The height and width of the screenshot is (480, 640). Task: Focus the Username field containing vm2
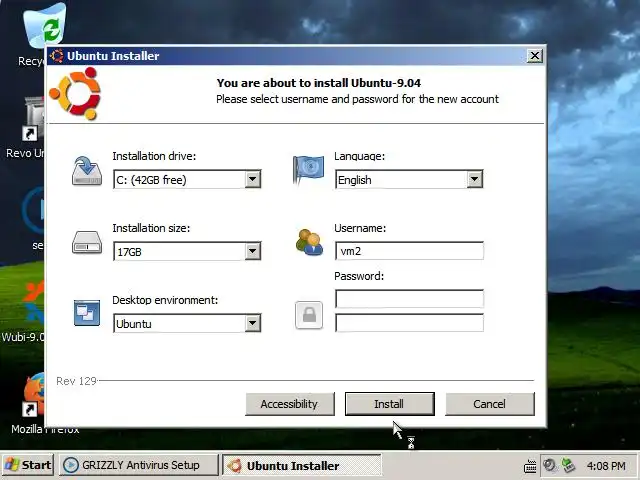[409, 251]
